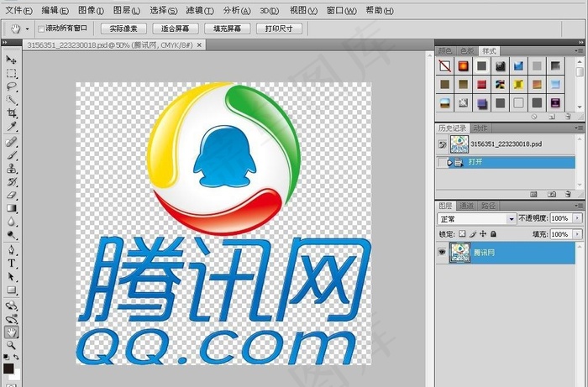Create new style in Styles panel
The width and height of the screenshot is (588, 387).
tap(552, 117)
